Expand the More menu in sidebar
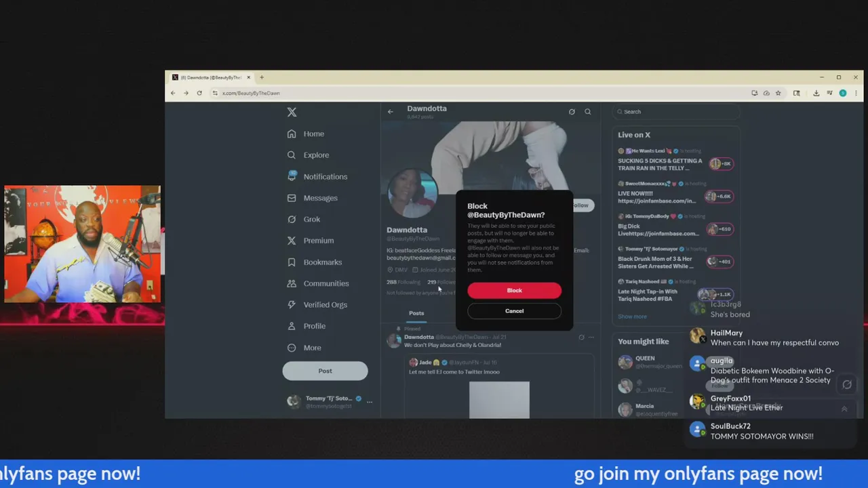Viewport: 868px width, 488px height. click(x=312, y=348)
